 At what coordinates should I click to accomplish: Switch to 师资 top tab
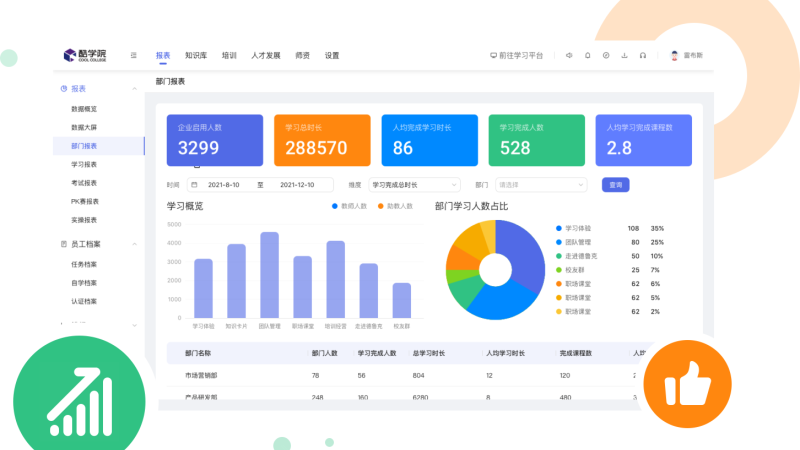click(x=303, y=55)
